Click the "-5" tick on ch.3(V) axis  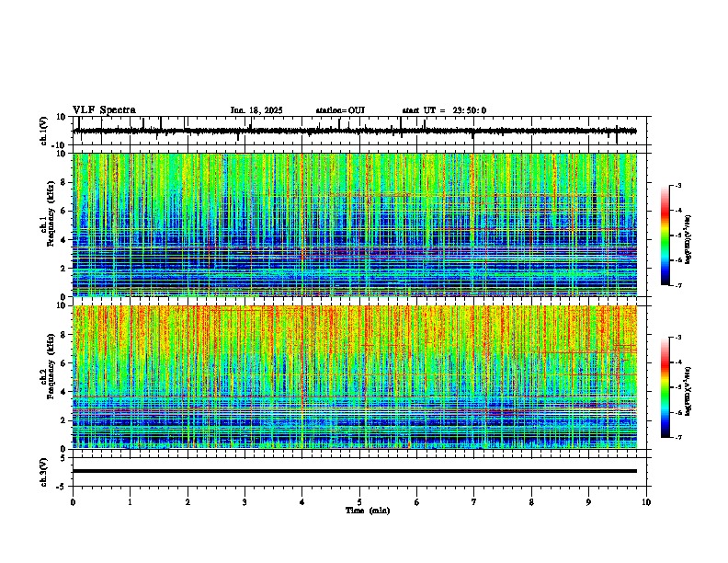62,487
